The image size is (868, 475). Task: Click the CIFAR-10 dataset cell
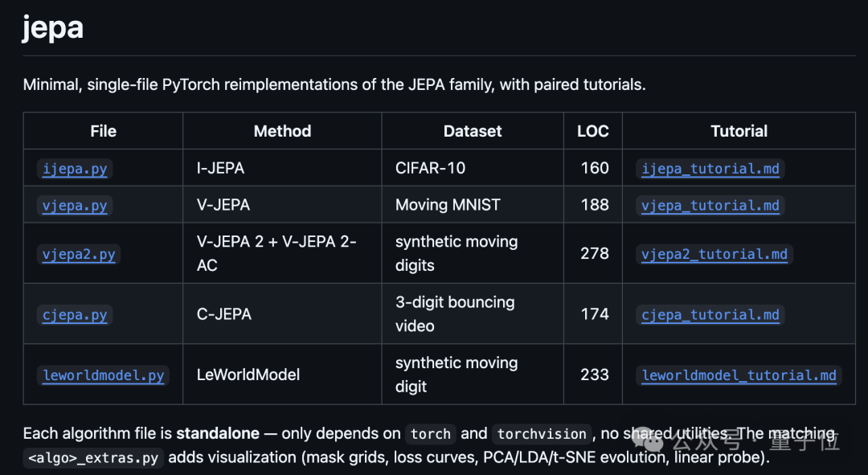tap(430, 168)
